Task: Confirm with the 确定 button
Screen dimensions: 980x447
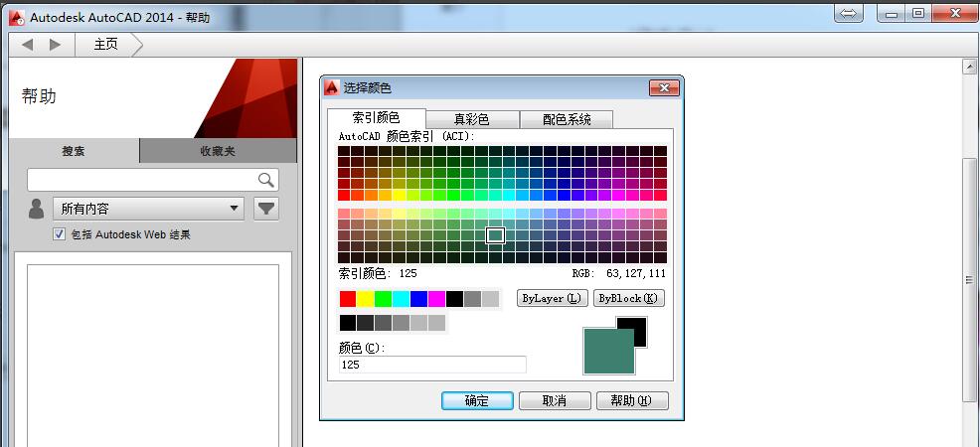Action: coord(477,400)
